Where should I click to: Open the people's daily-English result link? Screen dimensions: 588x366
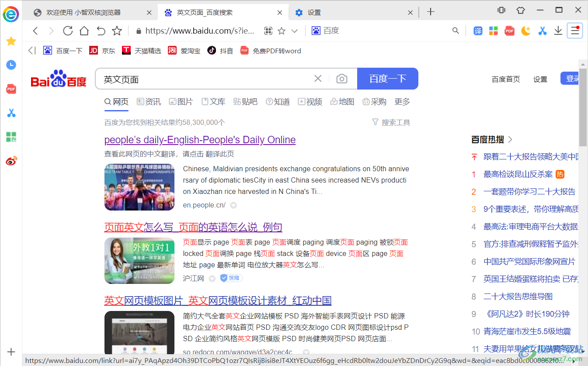pyautogui.click(x=200, y=140)
